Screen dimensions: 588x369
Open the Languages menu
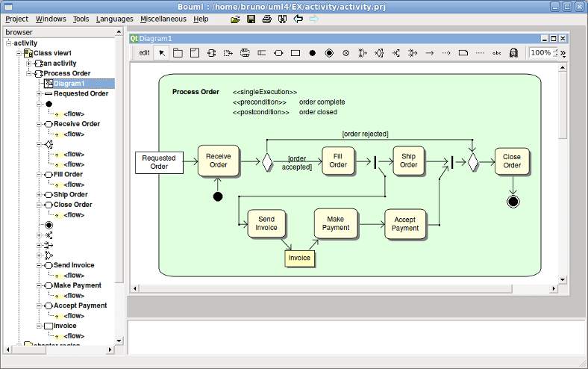115,19
